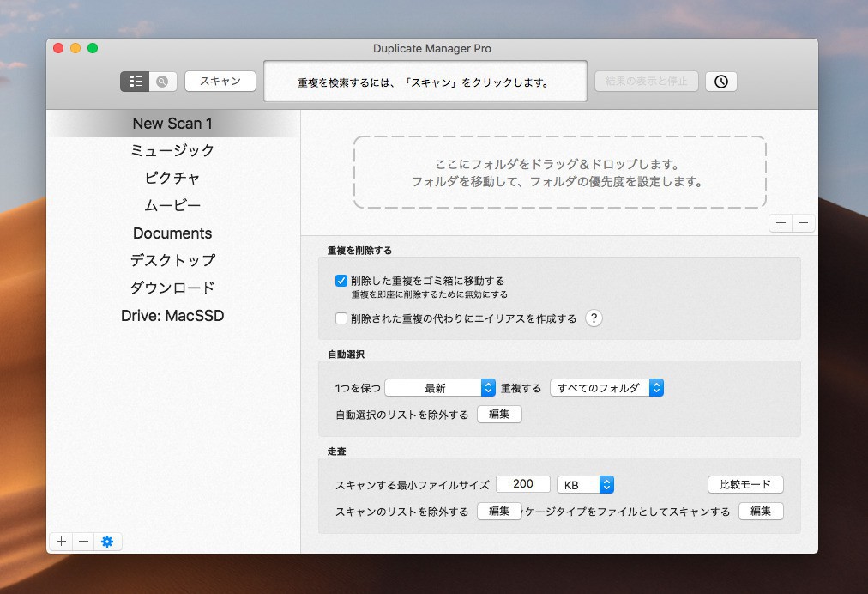Remove scan with sidebar minus button
Screen dimensions: 868x594
point(83,542)
